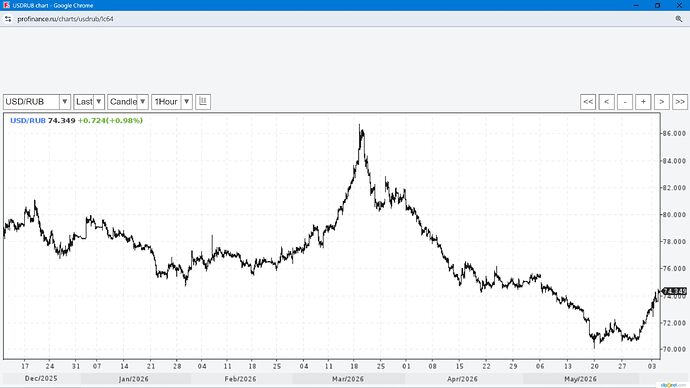Click the Feb/2026 month label
The image size is (690, 388).
click(x=240, y=379)
